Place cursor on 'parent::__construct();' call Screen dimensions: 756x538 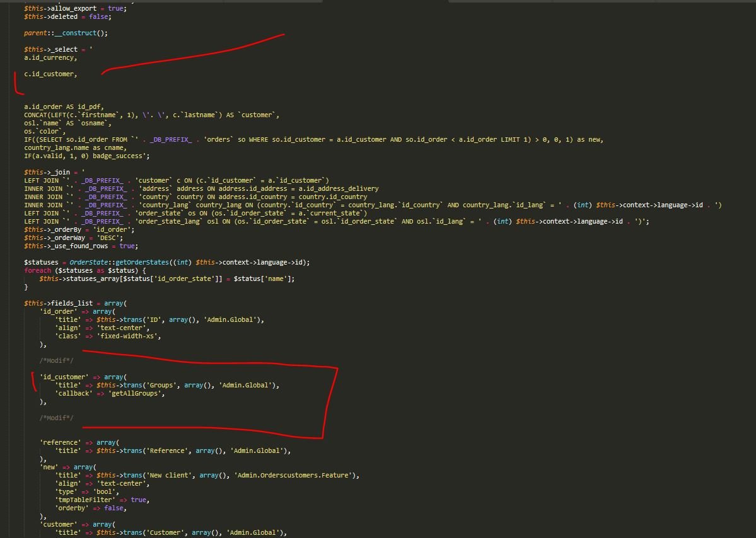click(66, 33)
